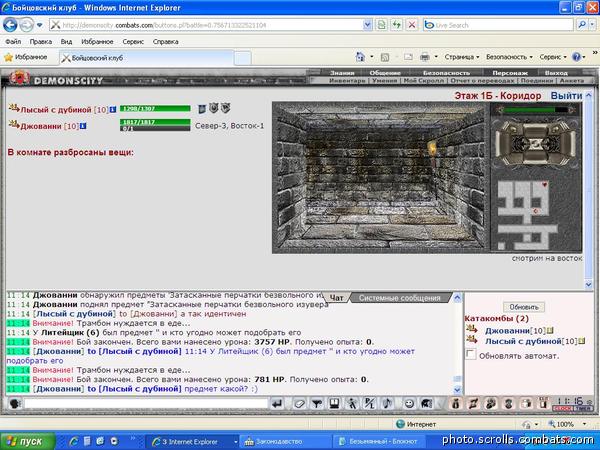Click the browser stop X button
This screenshot has height=450, width=600.
pyautogui.click(x=412, y=25)
